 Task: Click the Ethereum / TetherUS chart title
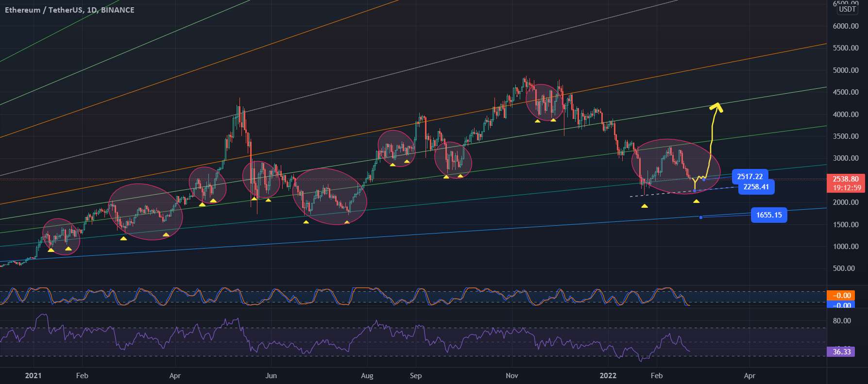pyautogui.click(x=69, y=10)
